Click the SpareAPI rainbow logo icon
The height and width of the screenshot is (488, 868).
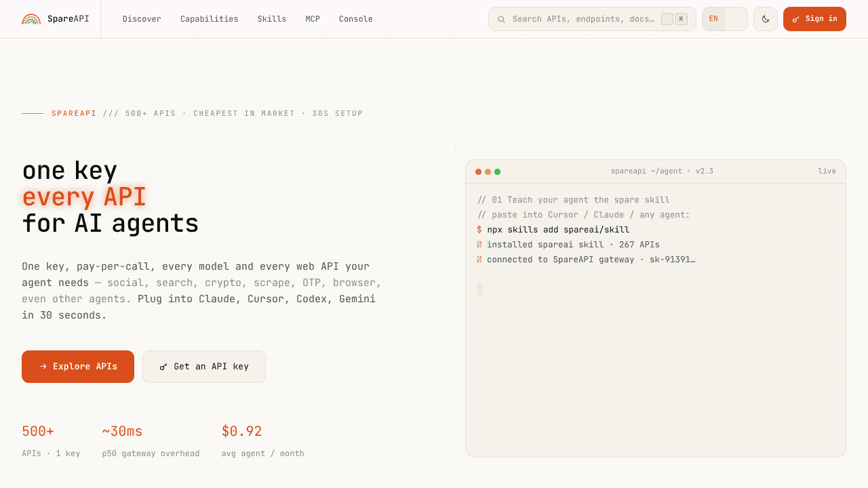(x=31, y=19)
